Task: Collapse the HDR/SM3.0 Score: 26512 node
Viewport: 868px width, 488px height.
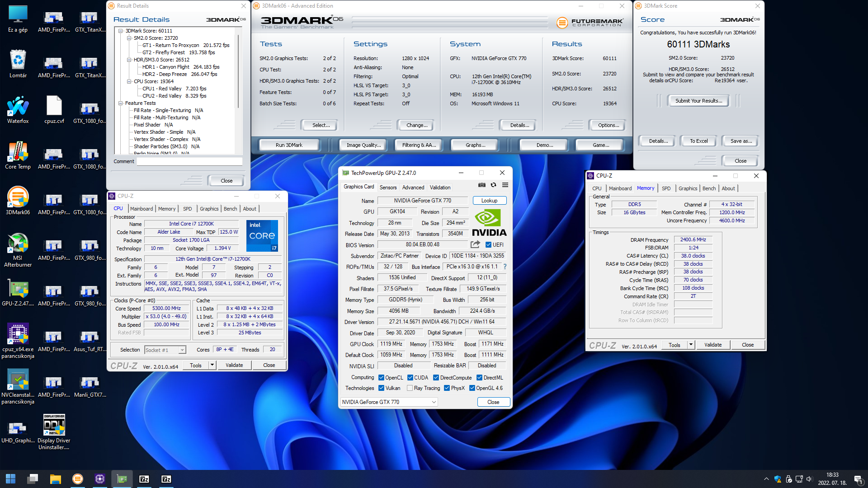Action: [x=129, y=60]
